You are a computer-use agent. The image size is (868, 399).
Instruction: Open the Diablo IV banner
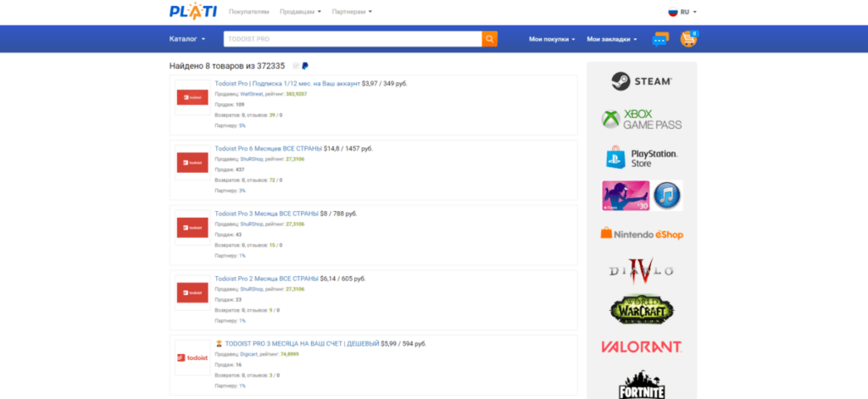[642, 271]
